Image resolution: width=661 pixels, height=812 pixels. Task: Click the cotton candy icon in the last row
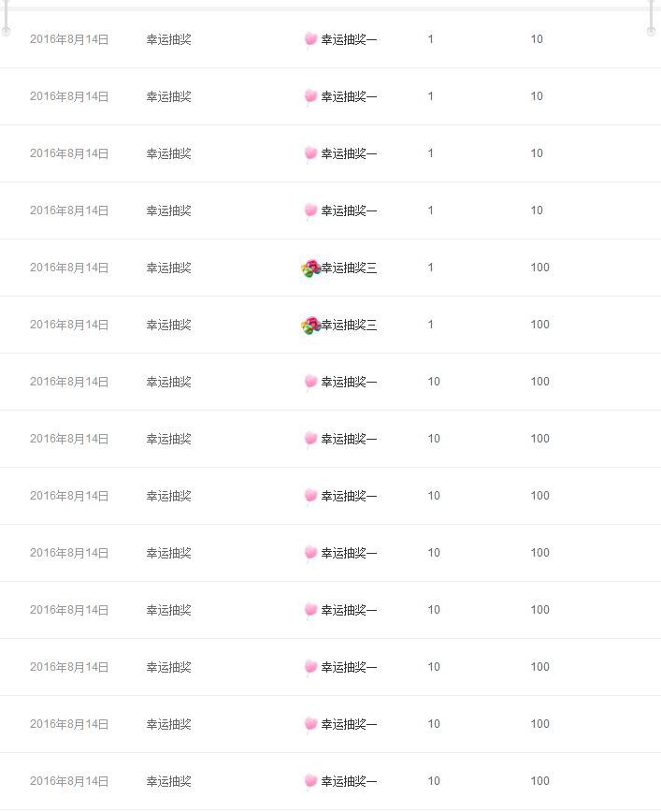pyautogui.click(x=310, y=781)
